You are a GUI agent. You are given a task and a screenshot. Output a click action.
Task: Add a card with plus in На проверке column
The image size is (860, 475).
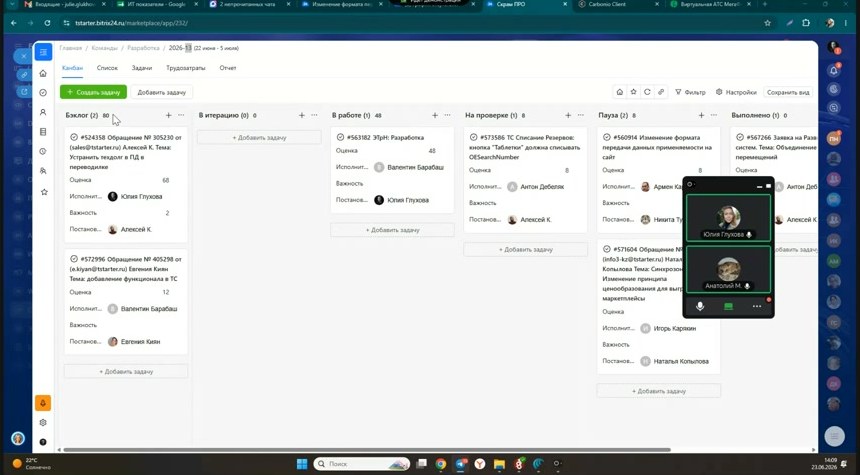click(x=568, y=115)
